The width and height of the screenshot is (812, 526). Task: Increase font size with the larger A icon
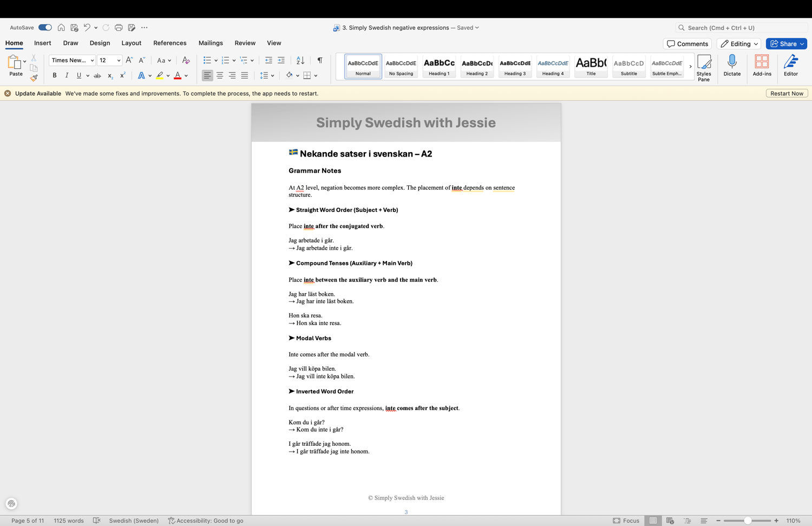(x=129, y=60)
